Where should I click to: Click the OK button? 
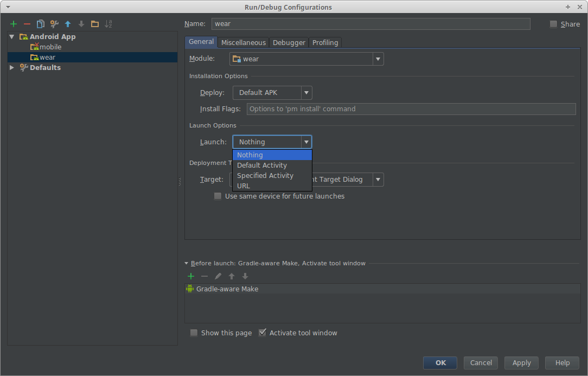(x=440, y=363)
